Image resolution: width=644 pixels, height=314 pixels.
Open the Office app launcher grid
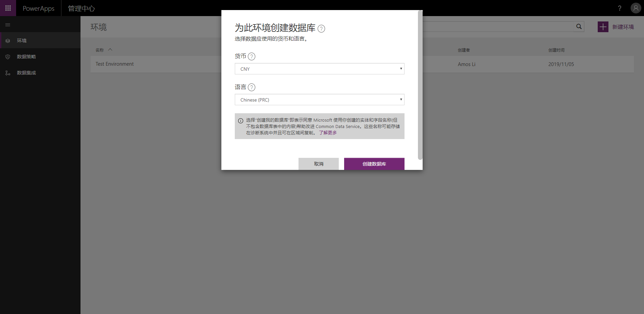point(7,8)
